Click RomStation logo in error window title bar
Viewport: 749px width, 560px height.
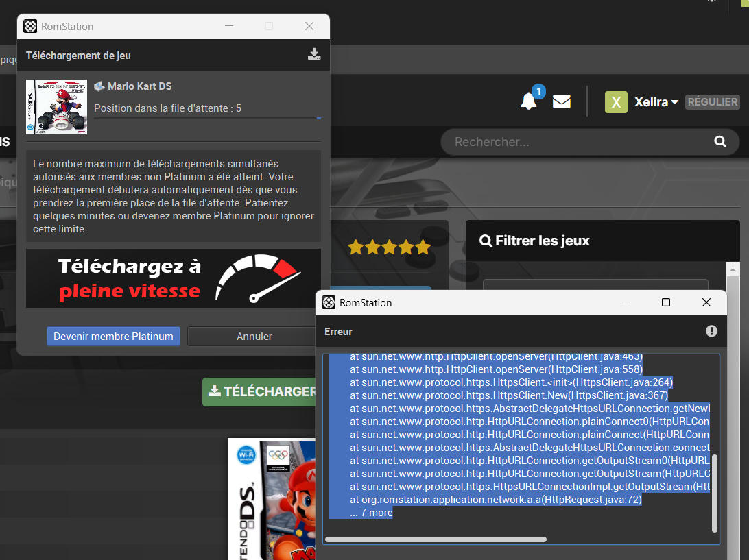tap(329, 302)
